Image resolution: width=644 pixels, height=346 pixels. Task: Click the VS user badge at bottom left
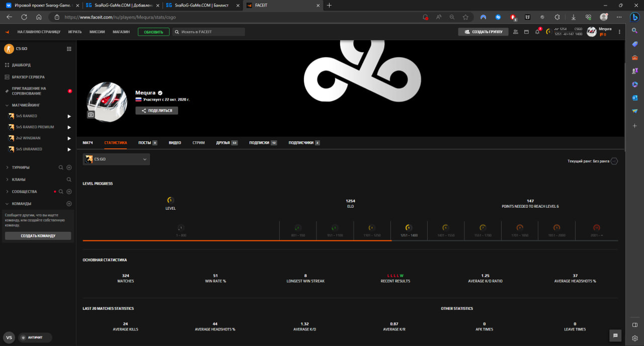click(9, 337)
